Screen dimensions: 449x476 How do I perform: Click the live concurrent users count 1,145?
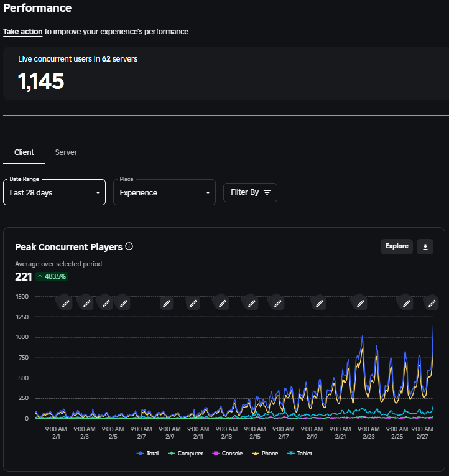pyautogui.click(x=41, y=82)
